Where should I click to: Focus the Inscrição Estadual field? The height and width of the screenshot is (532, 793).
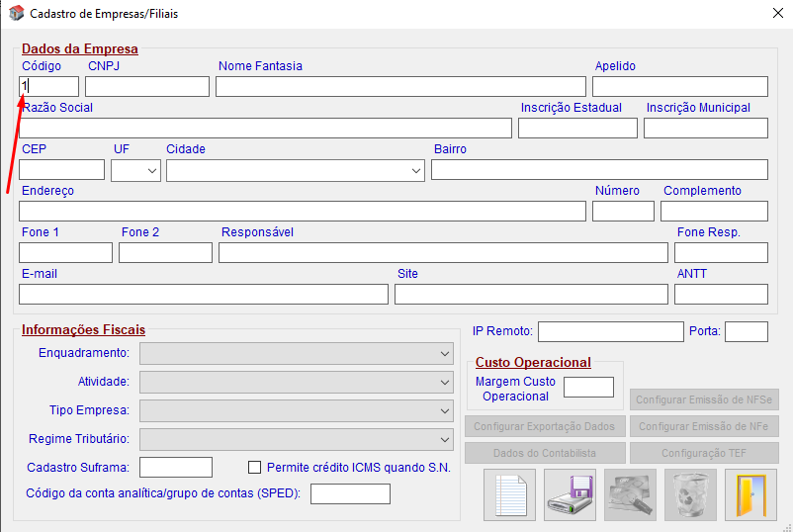click(x=577, y=128)
